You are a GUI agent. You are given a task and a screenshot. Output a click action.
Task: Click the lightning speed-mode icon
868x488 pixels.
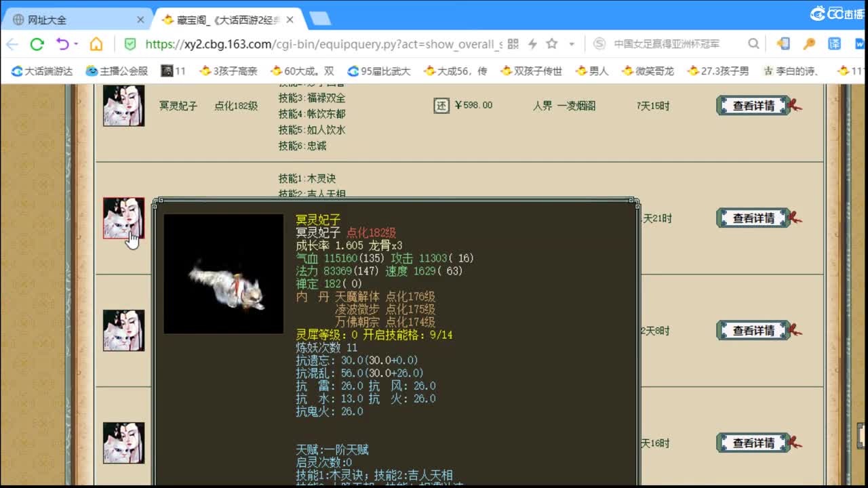point(532,44)
